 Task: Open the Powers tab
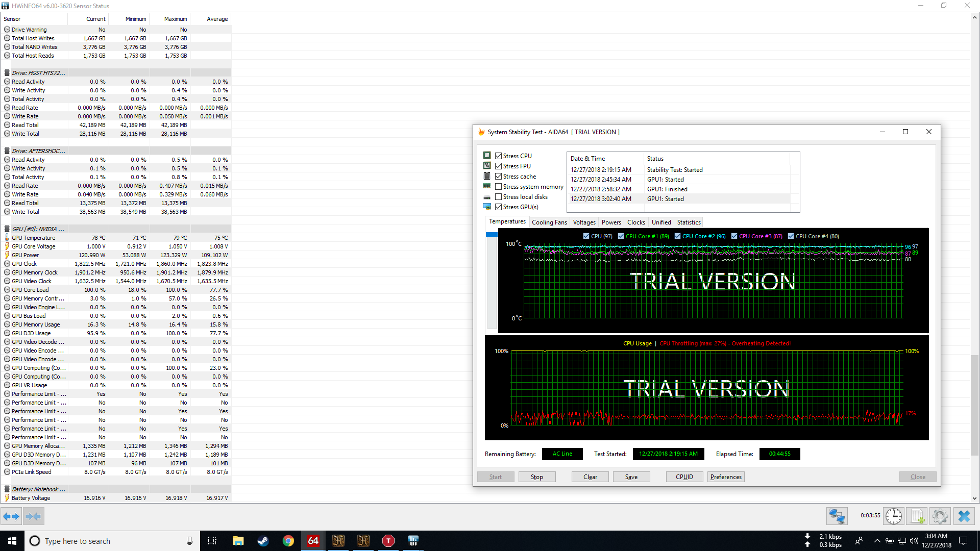point(611,222)
